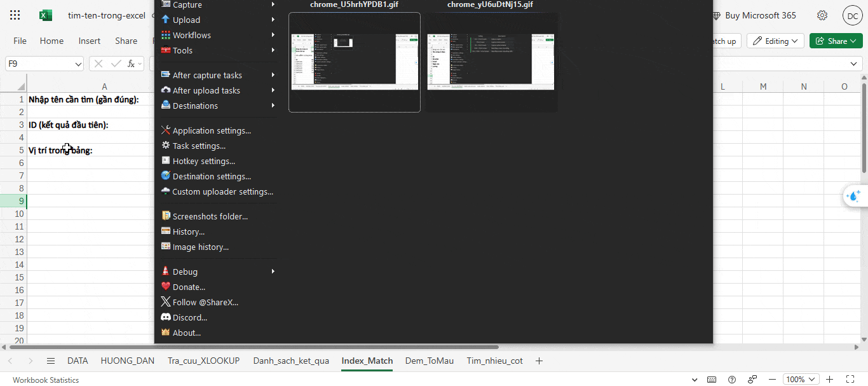
Task: Expand the formula bar chevron
Action: pos(854,64)
